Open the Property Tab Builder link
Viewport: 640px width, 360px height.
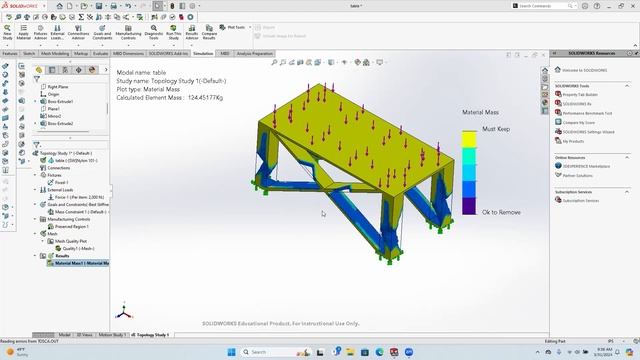580,95
